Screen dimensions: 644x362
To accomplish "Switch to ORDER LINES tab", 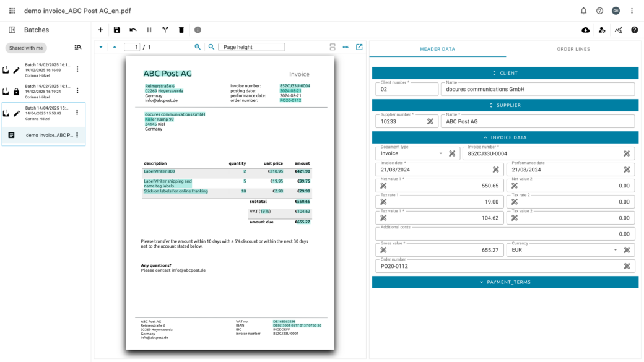I will (x=573, y=49).
